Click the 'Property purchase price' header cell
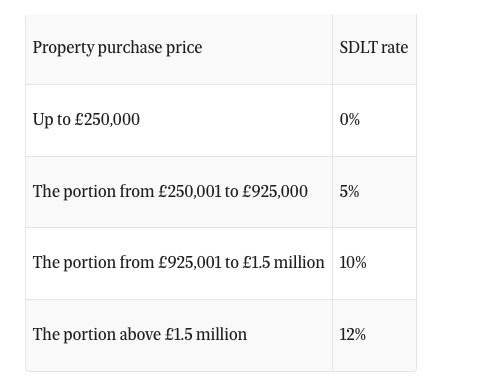The image size is (491, 387). [x=179, y=49]
